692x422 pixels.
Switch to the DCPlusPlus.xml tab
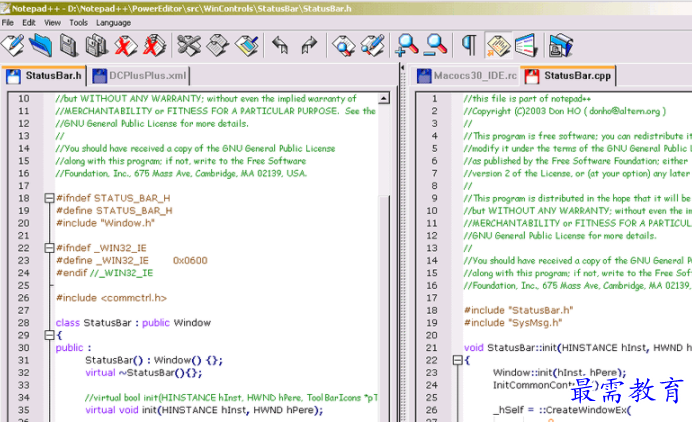[x=140, y=76]
